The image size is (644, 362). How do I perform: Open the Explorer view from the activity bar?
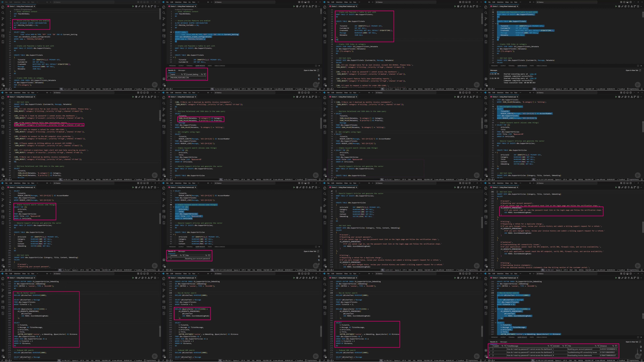pos(3,8)
